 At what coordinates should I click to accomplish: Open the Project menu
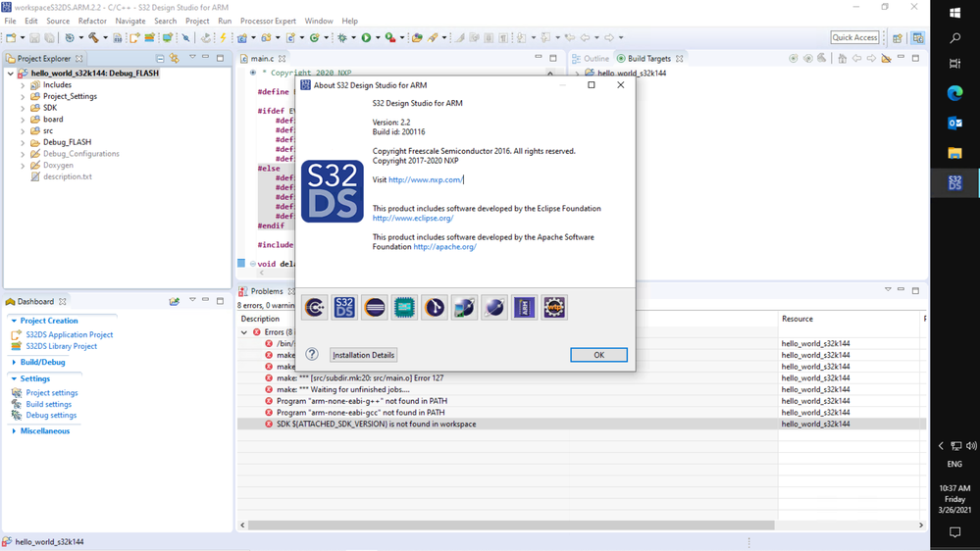click(x=197, y=21)
